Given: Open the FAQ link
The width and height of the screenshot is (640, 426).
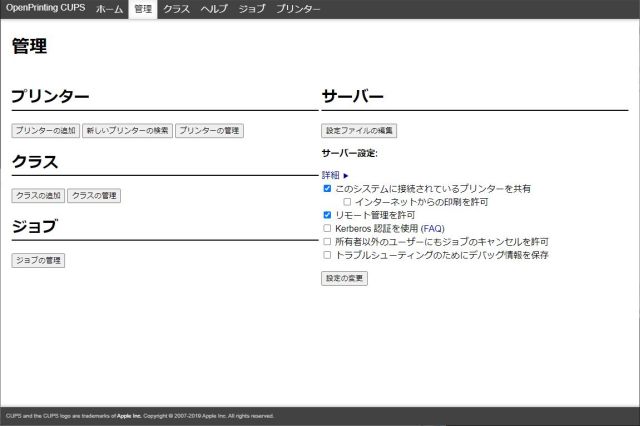Looking at the screenshot, I should (x=432, y=228).
